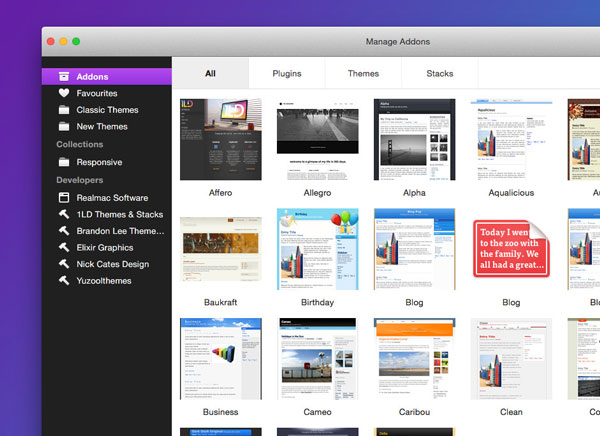Screen dimensions: 600x436
Task: Click hammer icon beside Brandon Lee Theme
Action: point(64,231)
